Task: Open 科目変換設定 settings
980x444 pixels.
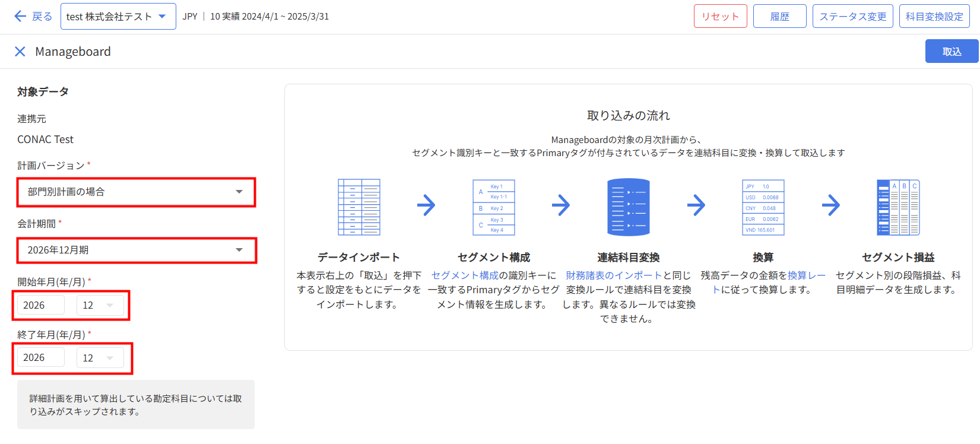Action: point(934,17)
